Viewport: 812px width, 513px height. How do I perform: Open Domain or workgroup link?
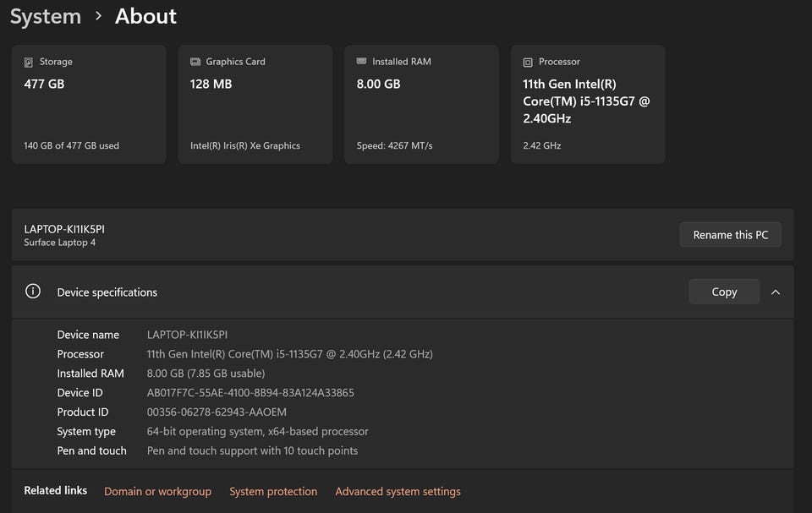click(157, 491)
